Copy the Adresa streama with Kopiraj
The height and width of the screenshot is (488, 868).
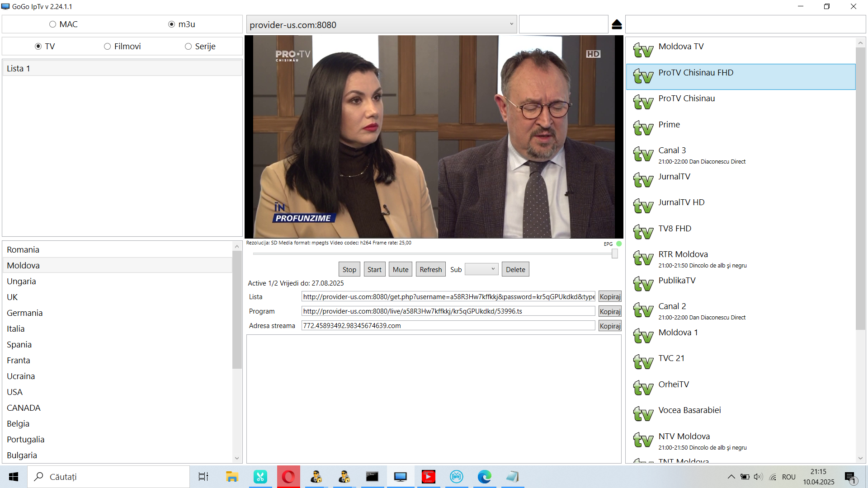pos(610,326)
